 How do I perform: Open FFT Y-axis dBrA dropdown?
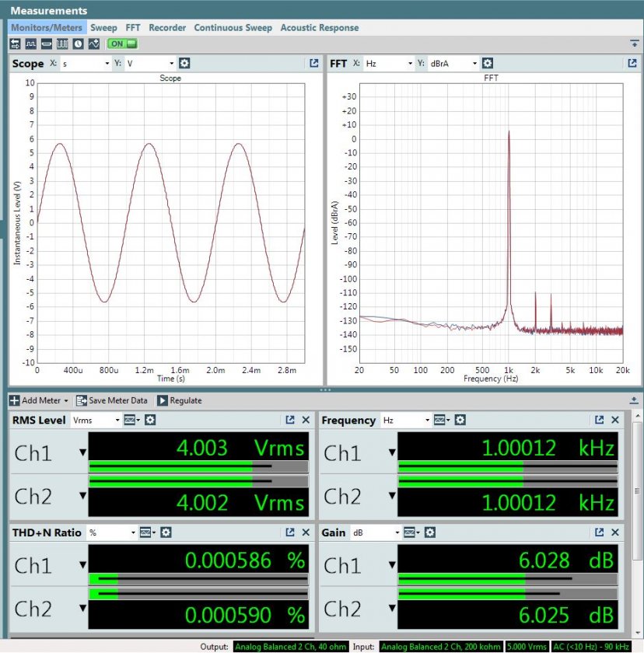pyautogui.click(x=453, y=63)
